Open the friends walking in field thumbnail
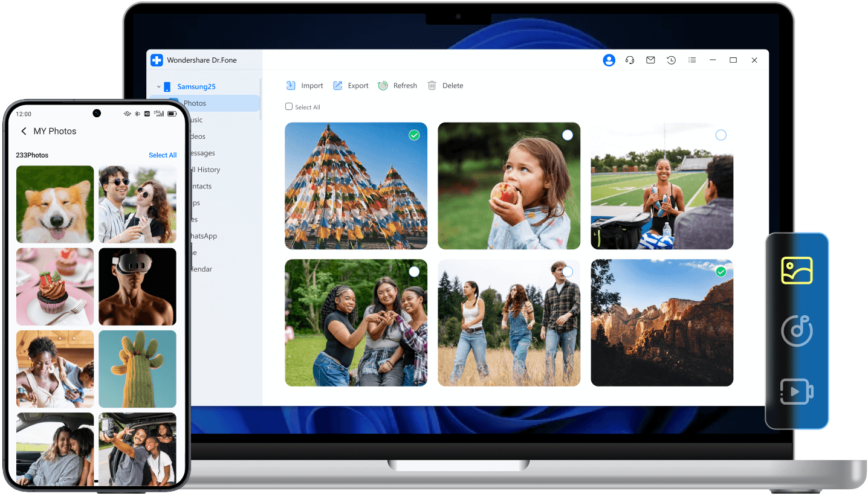Screen dimensions: 868x494 click(509, 323)
